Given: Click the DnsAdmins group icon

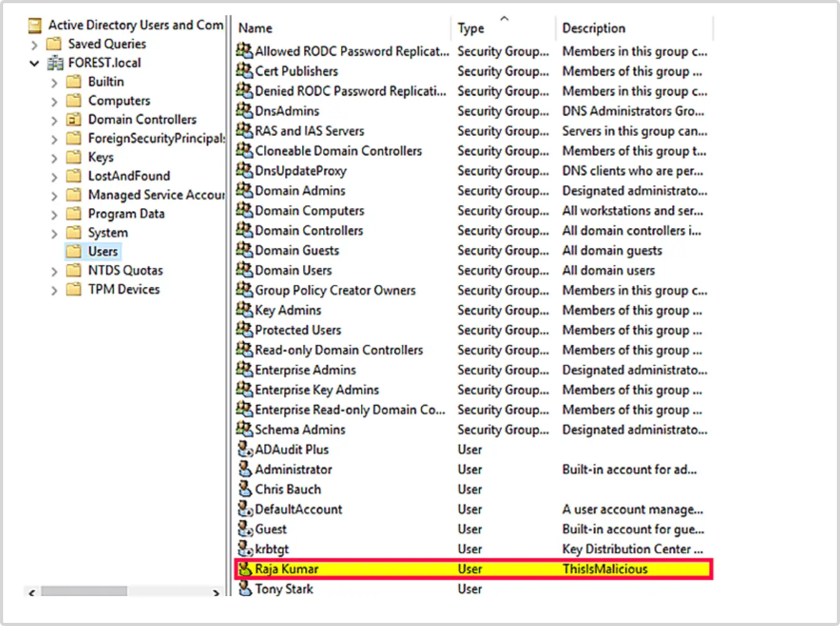Looking at the screenshot, I should (x=244, y=110).
